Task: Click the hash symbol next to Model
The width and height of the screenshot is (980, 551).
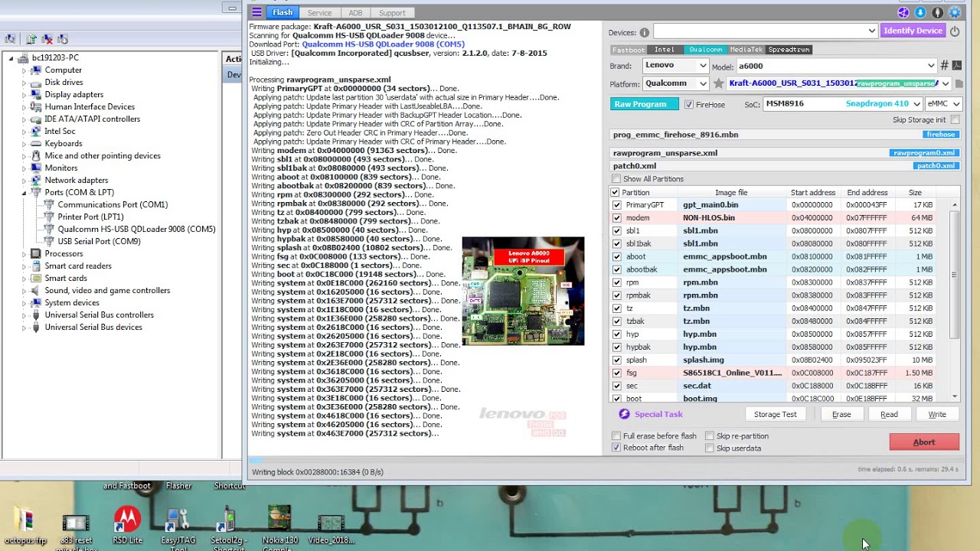Action: click(x=945, y=66)
